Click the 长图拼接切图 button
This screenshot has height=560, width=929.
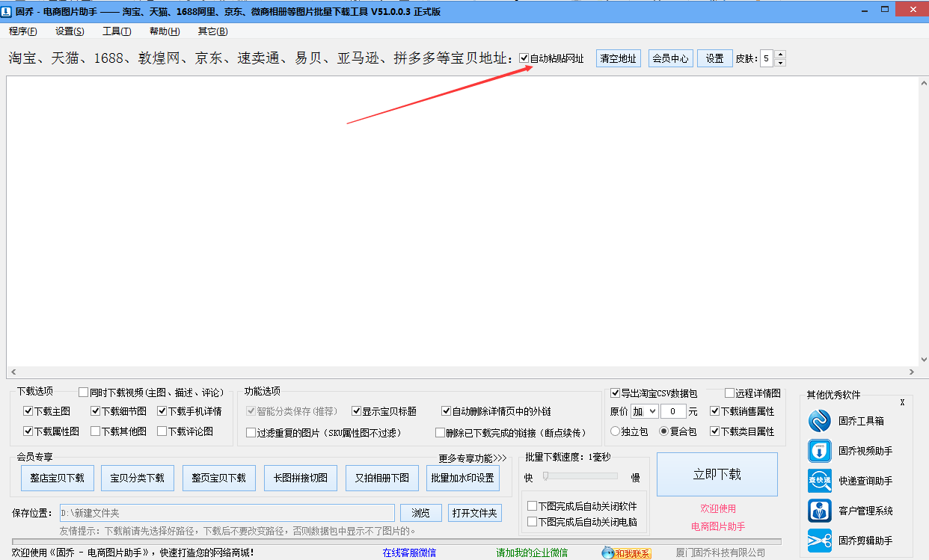[x=300, y=478]
